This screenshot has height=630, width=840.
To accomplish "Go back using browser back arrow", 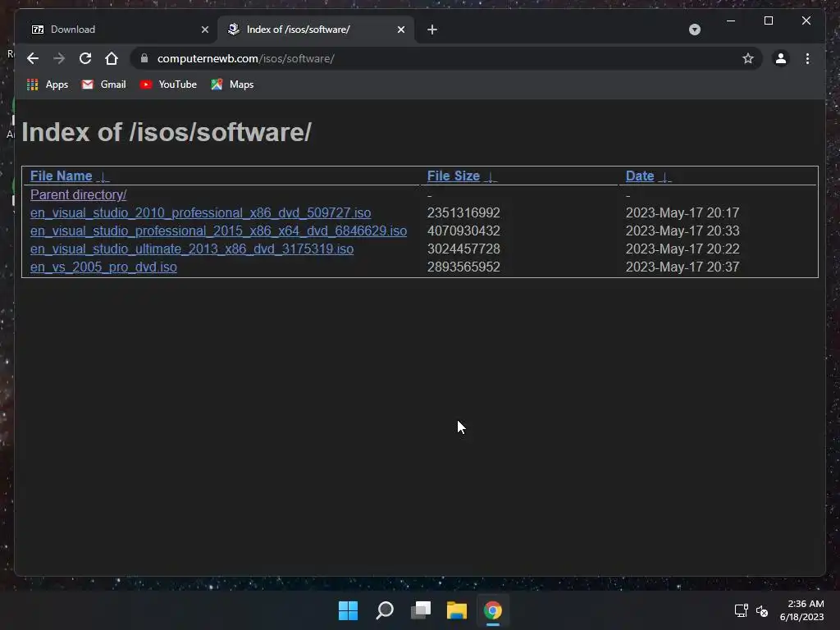I will pos(33,58).
